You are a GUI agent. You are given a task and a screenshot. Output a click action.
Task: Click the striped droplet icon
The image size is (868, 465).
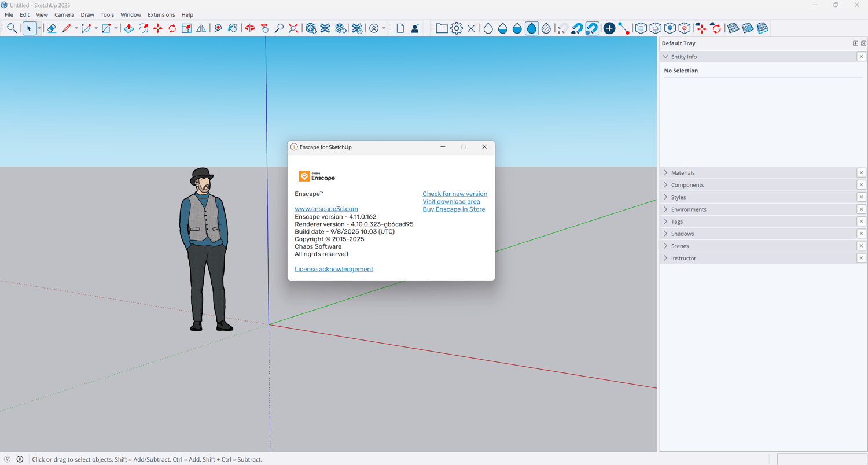(546, 28)
